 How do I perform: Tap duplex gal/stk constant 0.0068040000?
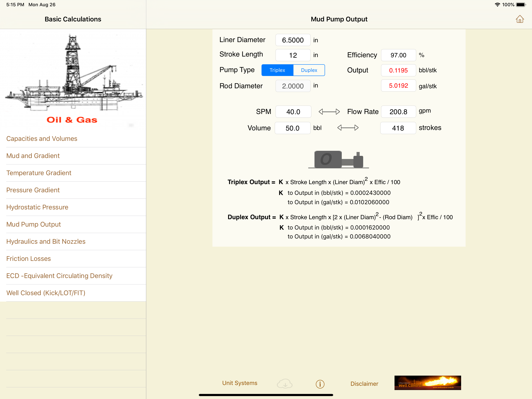(370, 237)
